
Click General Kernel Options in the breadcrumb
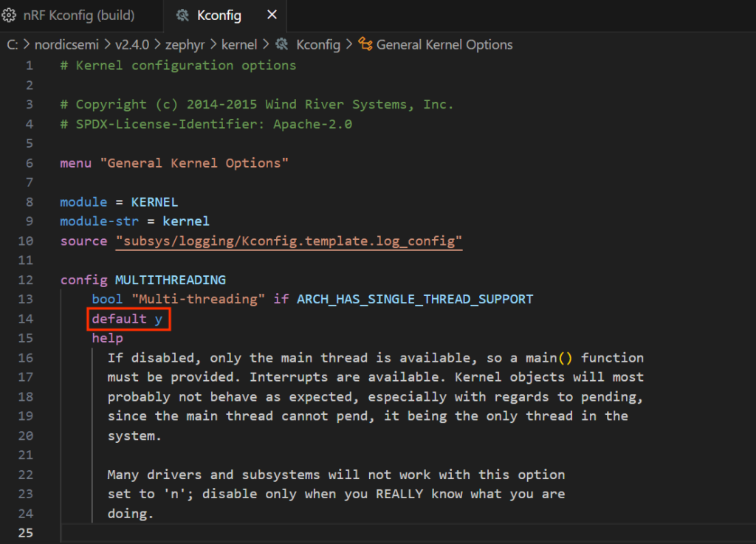[443, 44]
